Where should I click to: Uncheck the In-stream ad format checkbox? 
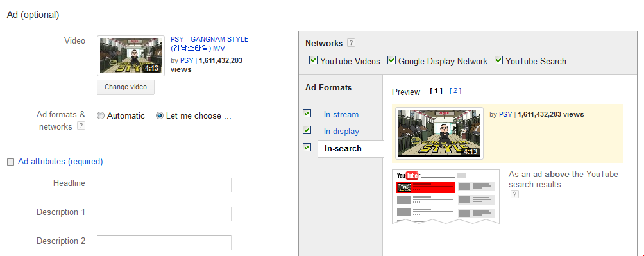pos(307,114)
